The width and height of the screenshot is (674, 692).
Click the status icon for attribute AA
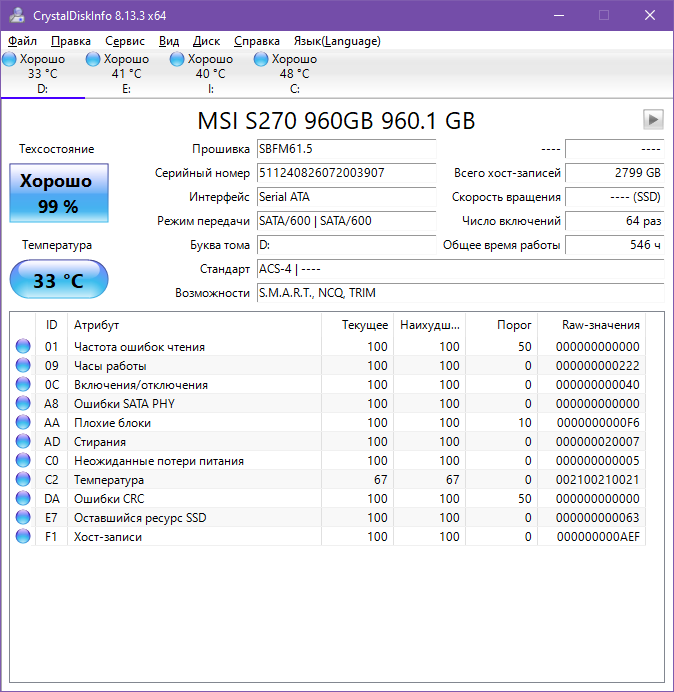[x=23, y=422]
